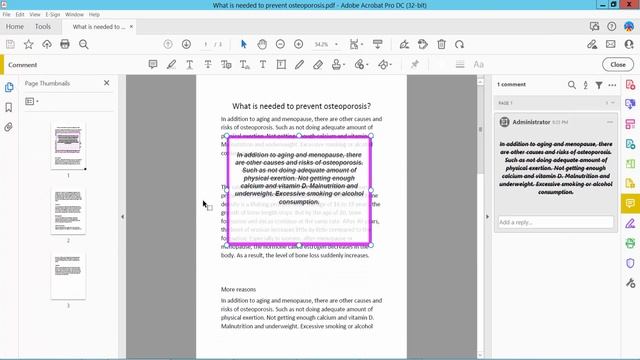
Task: Open the comments list options ellipsis
Action: [x=612, y=85]
